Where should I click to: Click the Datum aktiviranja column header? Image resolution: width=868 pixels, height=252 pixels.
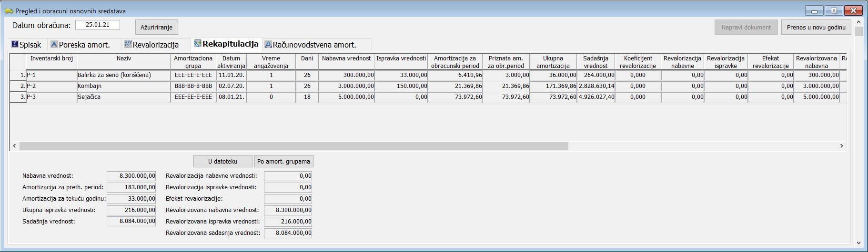(231, 62)
